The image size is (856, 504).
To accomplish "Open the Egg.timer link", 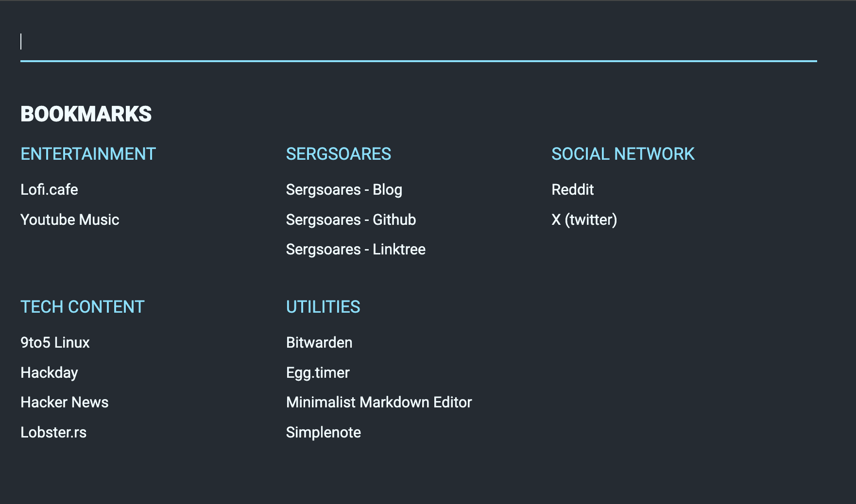I will tap(318, 372).
